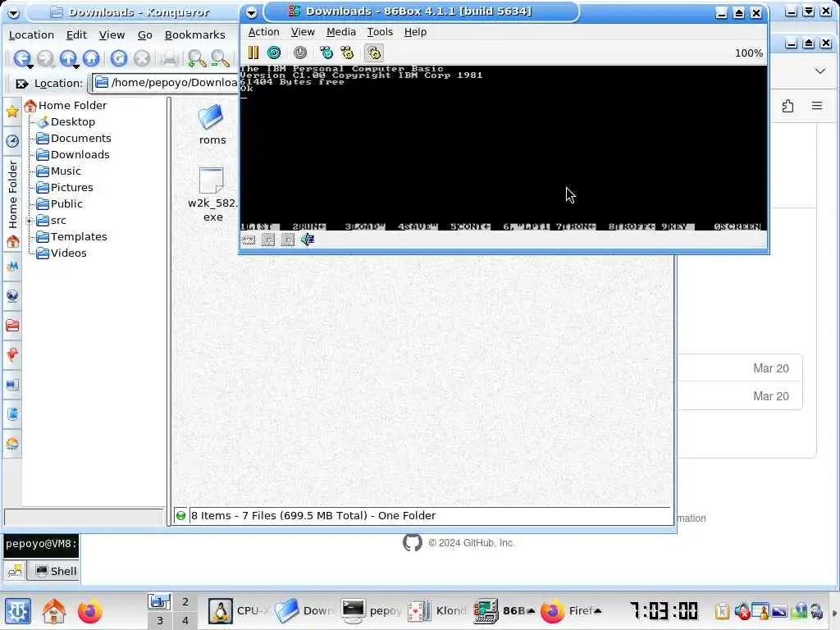Open the 86Box View menu
The width and height of the screenshot is (840, 630).
[303, 32]
